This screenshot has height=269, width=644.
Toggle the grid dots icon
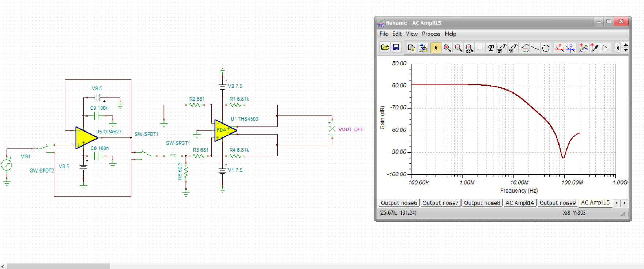(x=480, y=48)
